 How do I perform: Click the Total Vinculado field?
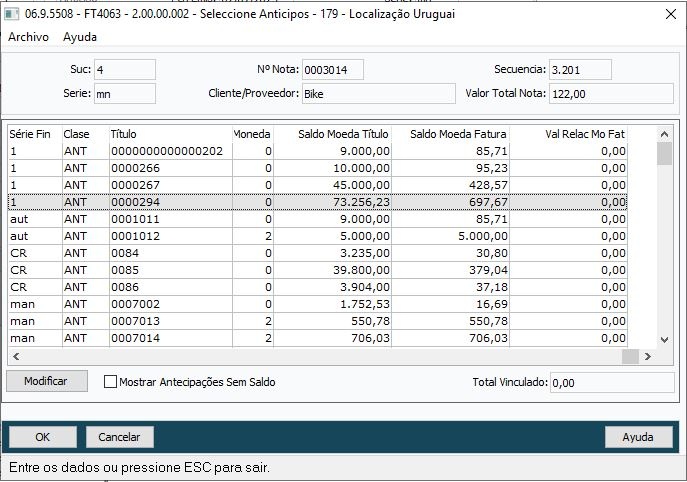pyautogui.click(x=612, y=382)
